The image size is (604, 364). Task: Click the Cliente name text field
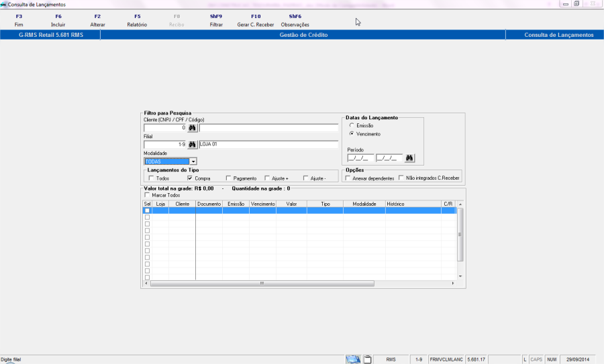[268, 128]
